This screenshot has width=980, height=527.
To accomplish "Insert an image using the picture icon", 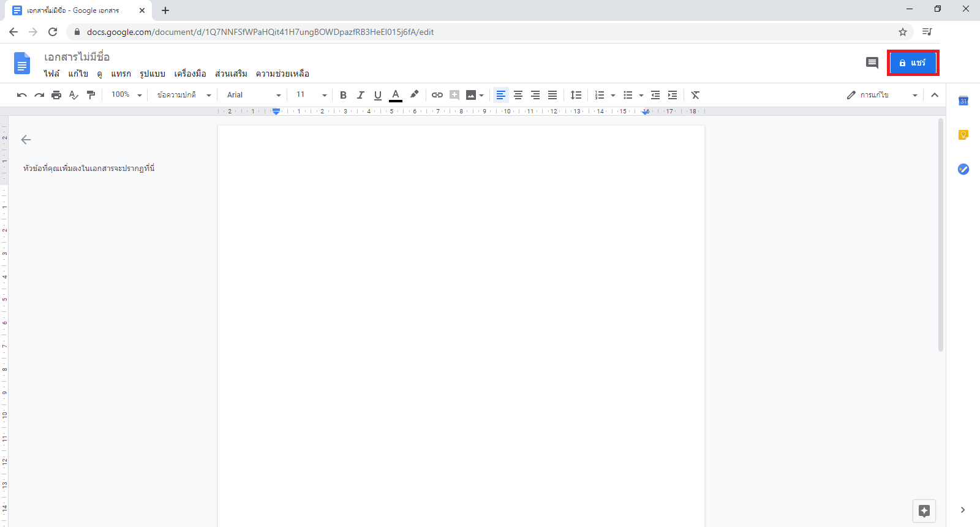I will [471, 95].
